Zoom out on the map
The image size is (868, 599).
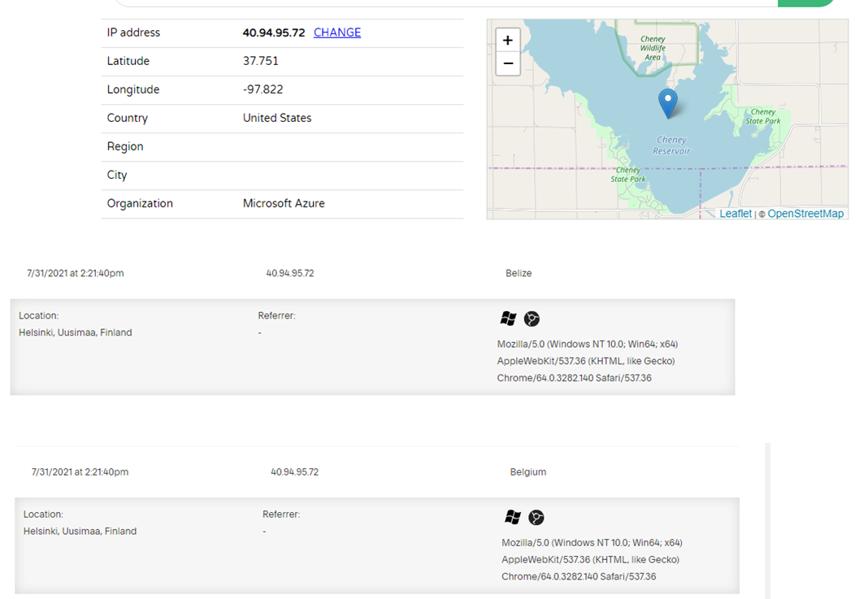tap(508, 63)
